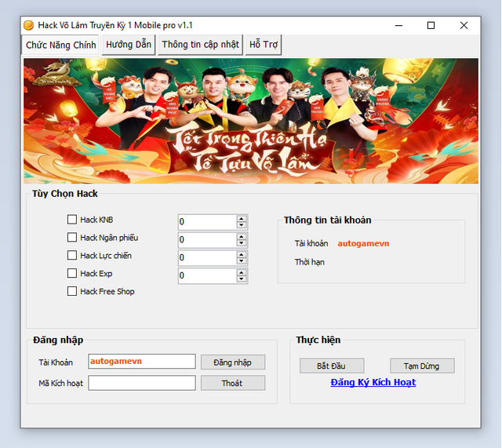
Task: Toggle the Hack Lực chiến option
Action: click(x=72, y=256)
